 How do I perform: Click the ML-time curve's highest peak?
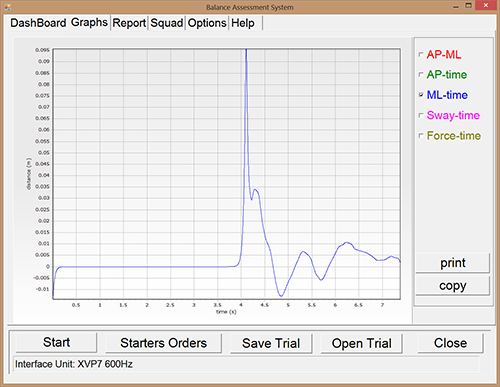[x=246, y=51]
